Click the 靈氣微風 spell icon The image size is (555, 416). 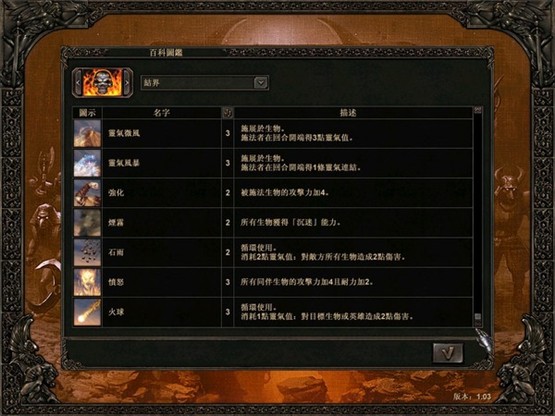[87, 133]
